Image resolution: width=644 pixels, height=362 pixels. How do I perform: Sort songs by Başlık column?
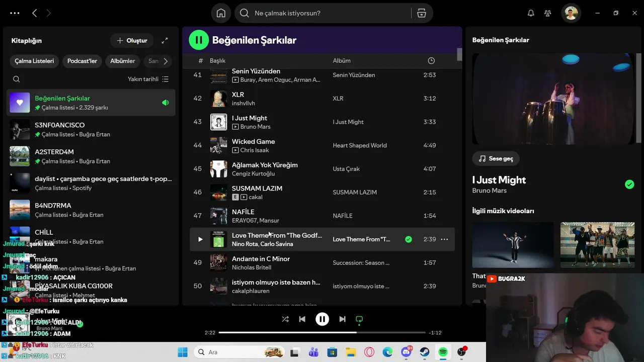point(217,60)
